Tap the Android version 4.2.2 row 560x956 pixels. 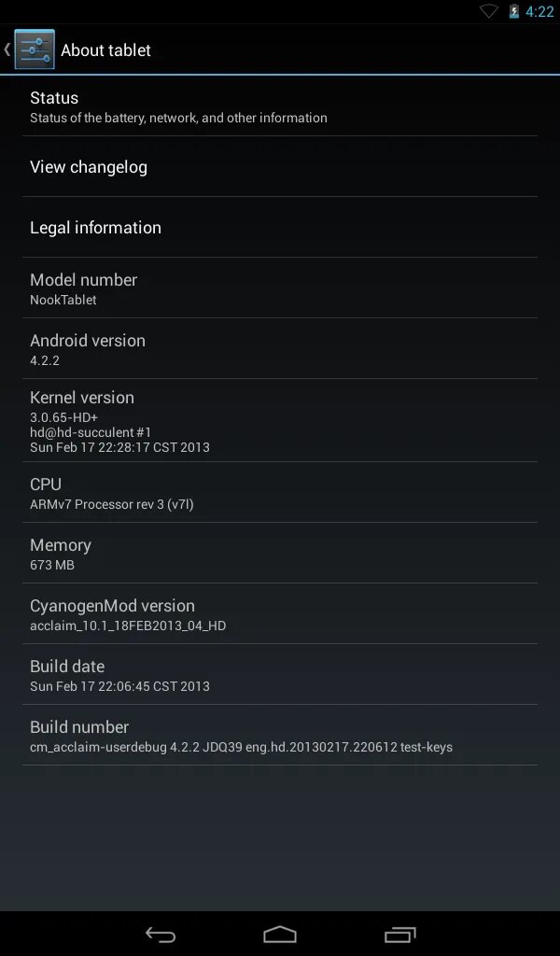click(x=280, y=348)
